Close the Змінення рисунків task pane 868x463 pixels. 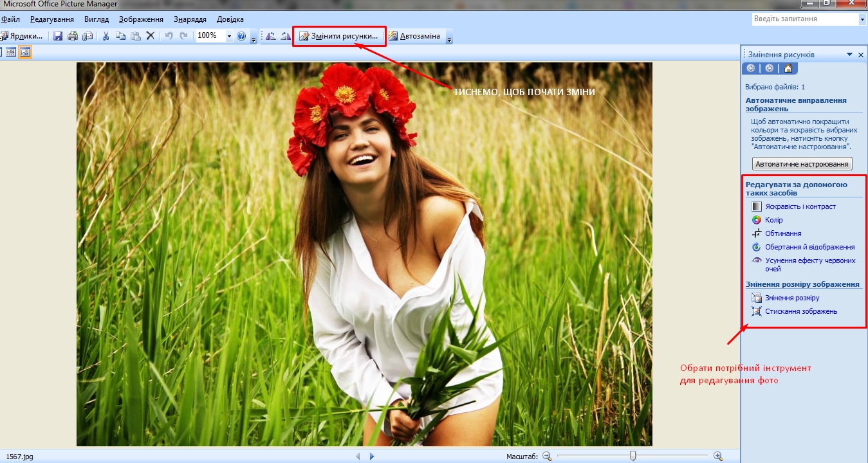pyautogui.click(x=861, y=55)
